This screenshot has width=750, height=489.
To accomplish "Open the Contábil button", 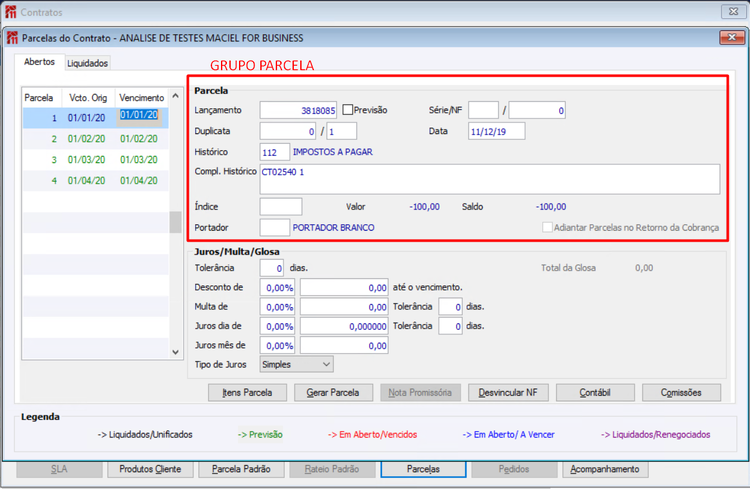I will tap(595, 392).
